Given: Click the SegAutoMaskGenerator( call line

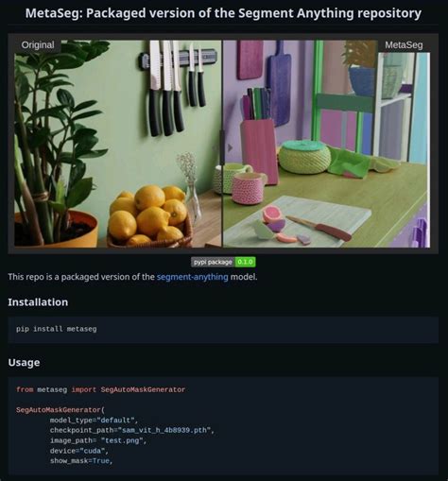Looking at the screenshot, I should coord(60,410).
